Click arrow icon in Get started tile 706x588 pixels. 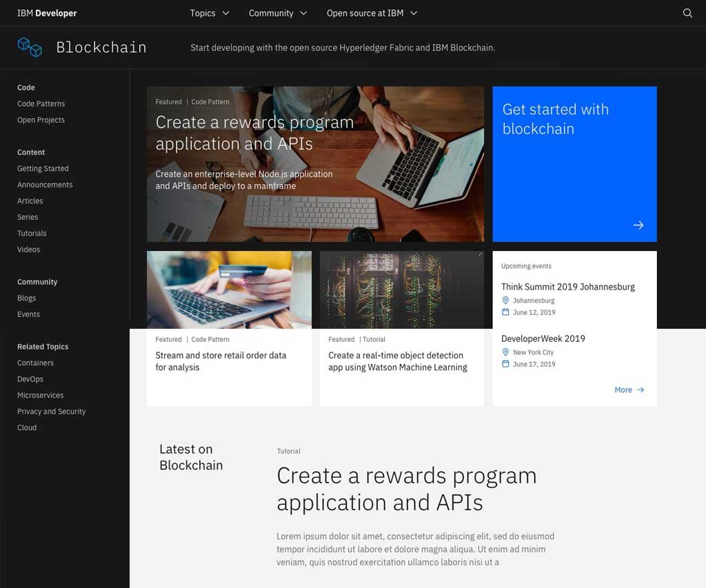(x=638, y=225)
